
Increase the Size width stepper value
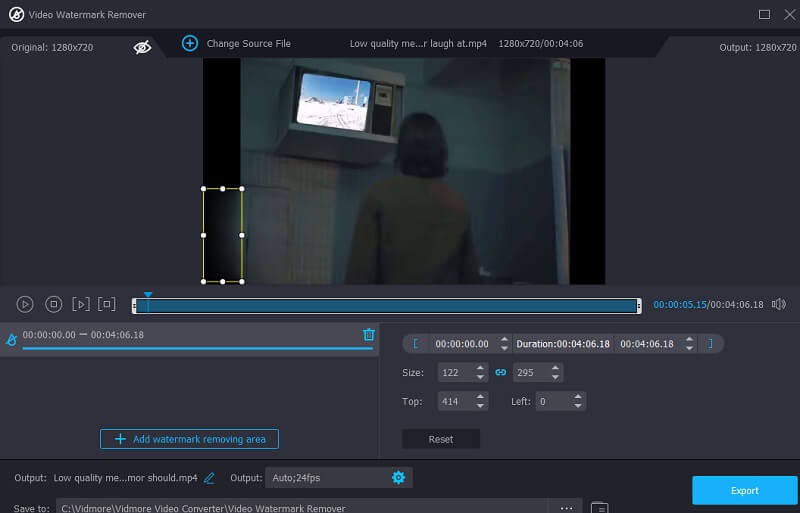[480, 368]
